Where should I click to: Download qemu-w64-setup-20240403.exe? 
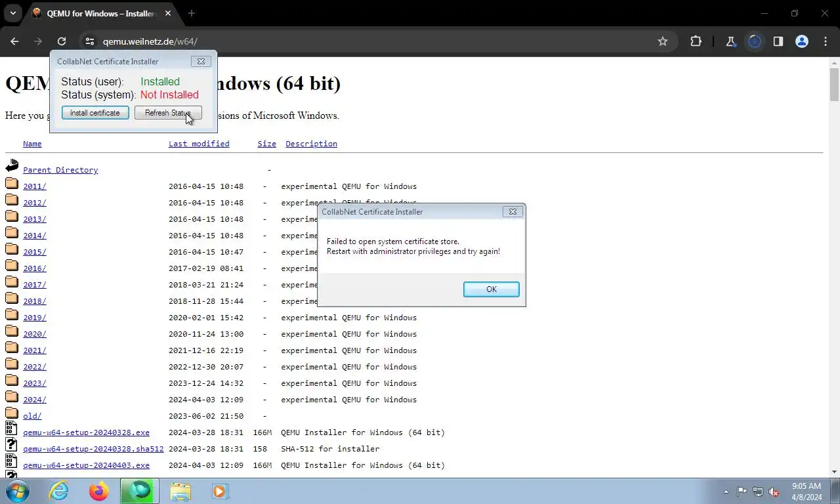86,465
